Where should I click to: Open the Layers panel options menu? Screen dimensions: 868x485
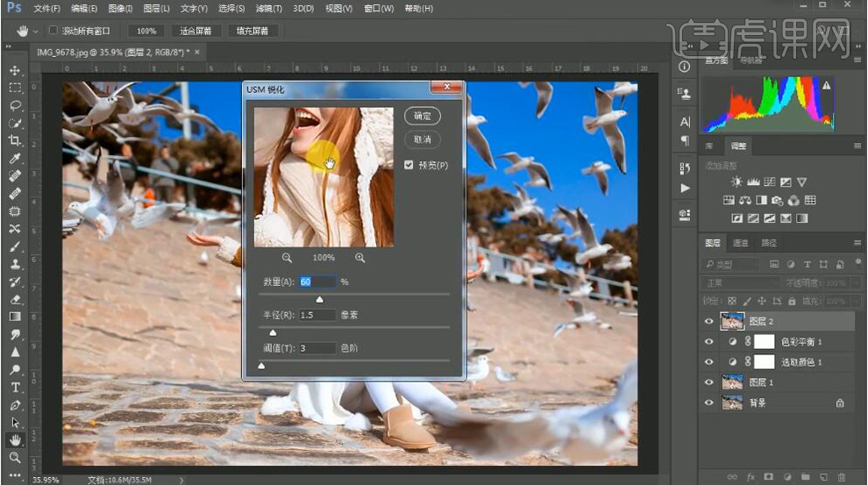[x=857, y=243]
